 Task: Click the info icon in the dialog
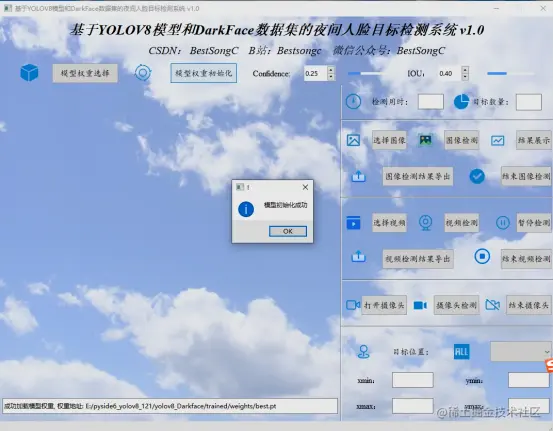pyautogui.click(x=246, y=209)
